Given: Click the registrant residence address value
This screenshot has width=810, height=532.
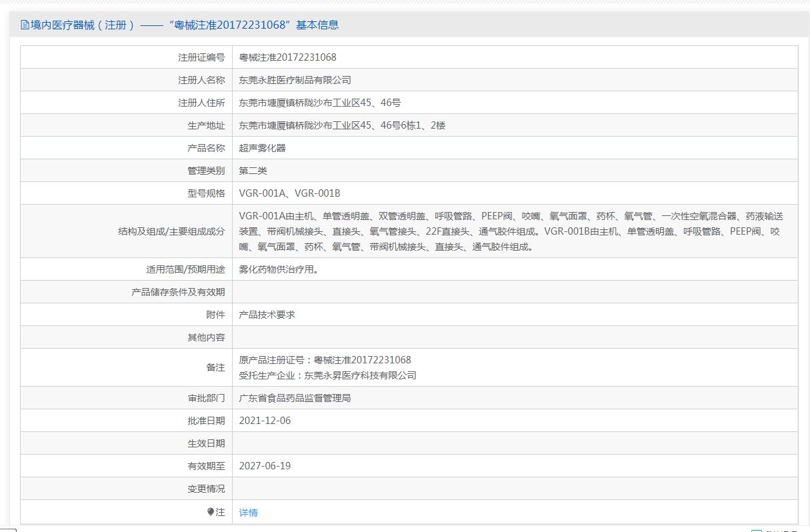Looking at the screenshot, I should tap(319, 103).
